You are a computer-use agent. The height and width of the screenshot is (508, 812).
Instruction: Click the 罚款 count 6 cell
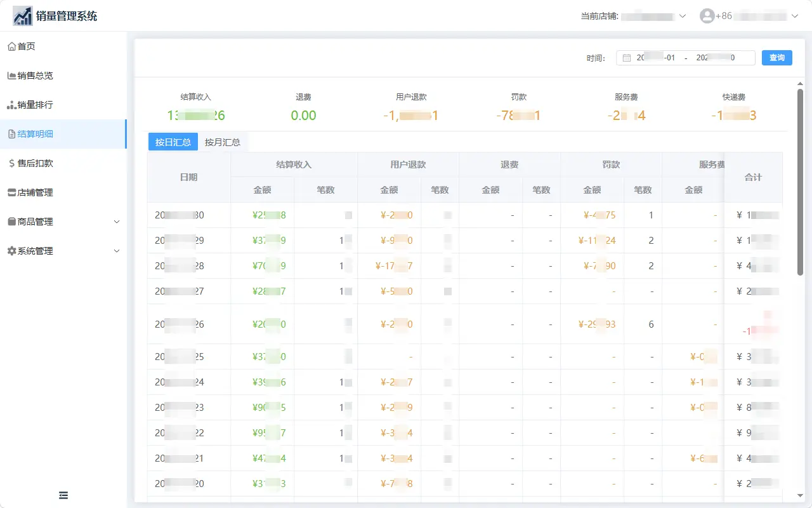[643, 324]
